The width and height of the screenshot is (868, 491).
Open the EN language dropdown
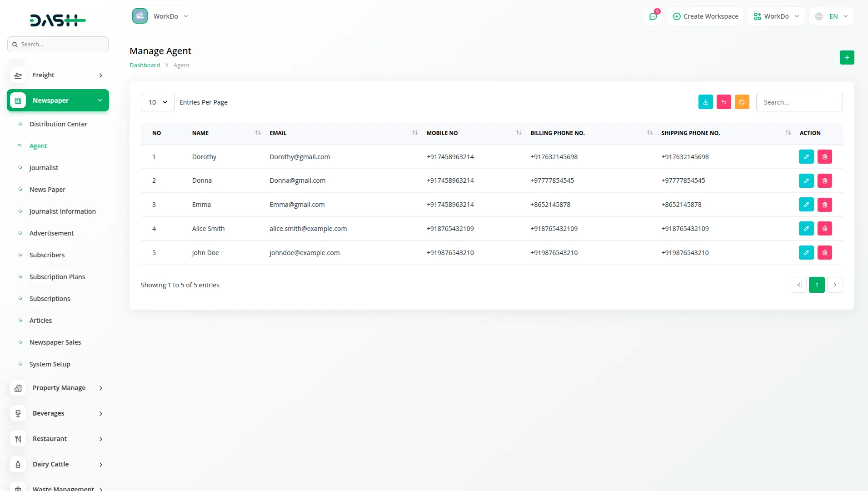pos(834,16)
